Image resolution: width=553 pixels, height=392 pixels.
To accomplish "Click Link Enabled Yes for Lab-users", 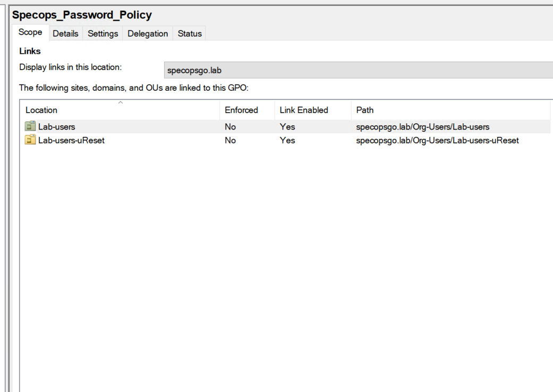I will (x=287, y=126).
